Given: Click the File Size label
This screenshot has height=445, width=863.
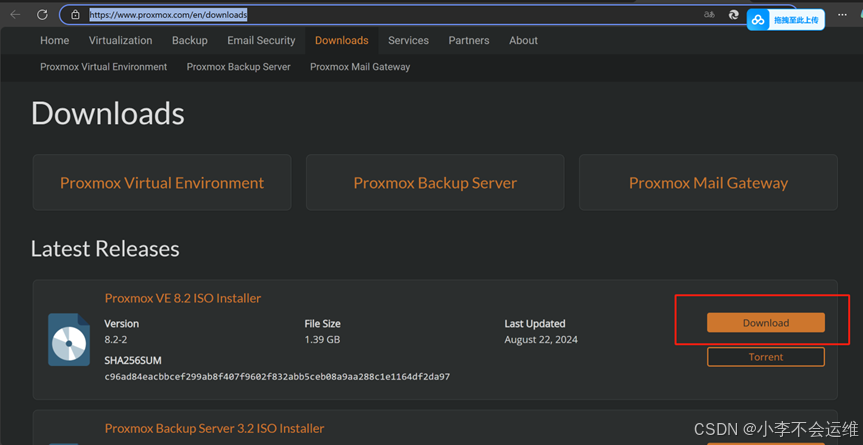Looking at the screenshot, I should (x=323, y=324).
